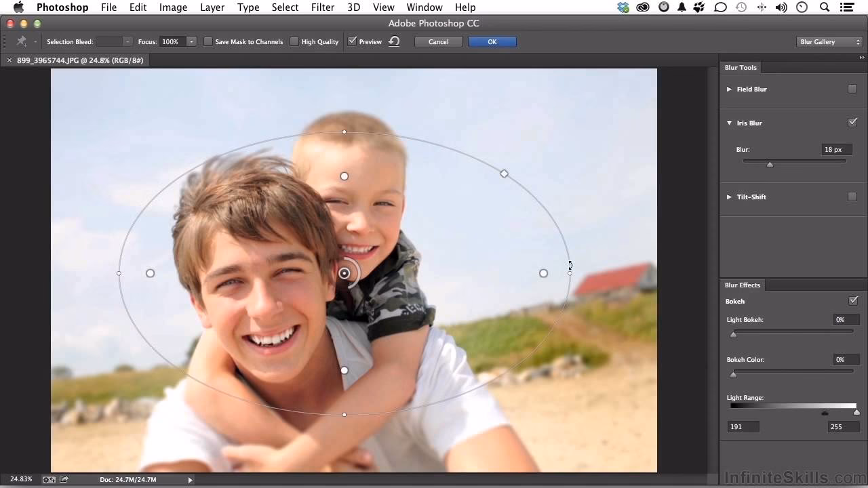Click the mask preview icon in the options bar
Screen dimensions: 868x488
20,41
